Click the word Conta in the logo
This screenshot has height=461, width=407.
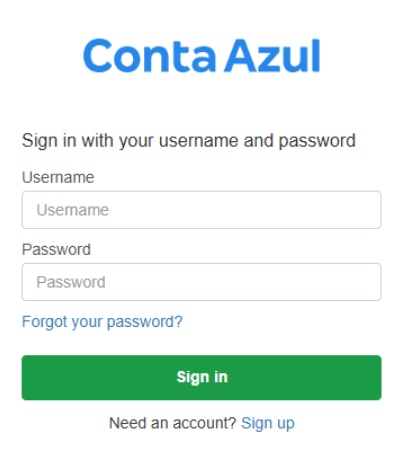(150, 55)
